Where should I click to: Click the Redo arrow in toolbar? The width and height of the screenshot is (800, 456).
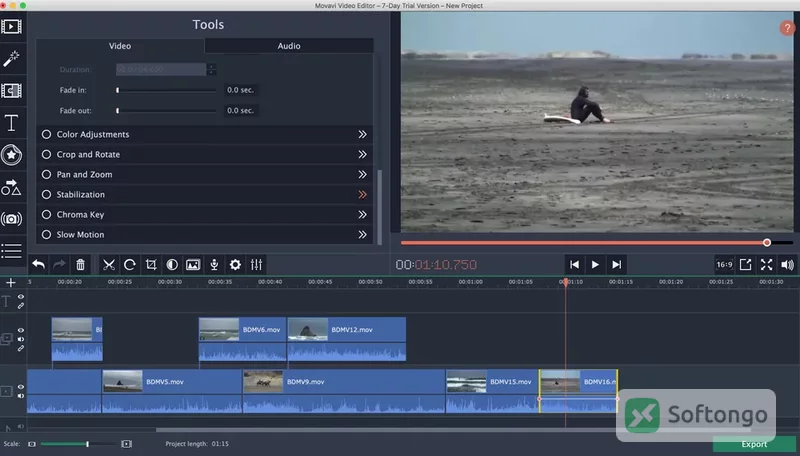(59, 264)
